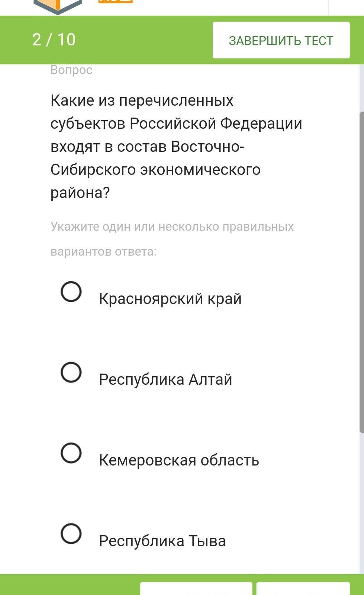Image resolution: width=364 pixels, height=595 pixels.
Task: Click the vertical scrollbar thumb
Action: point(361,272)
